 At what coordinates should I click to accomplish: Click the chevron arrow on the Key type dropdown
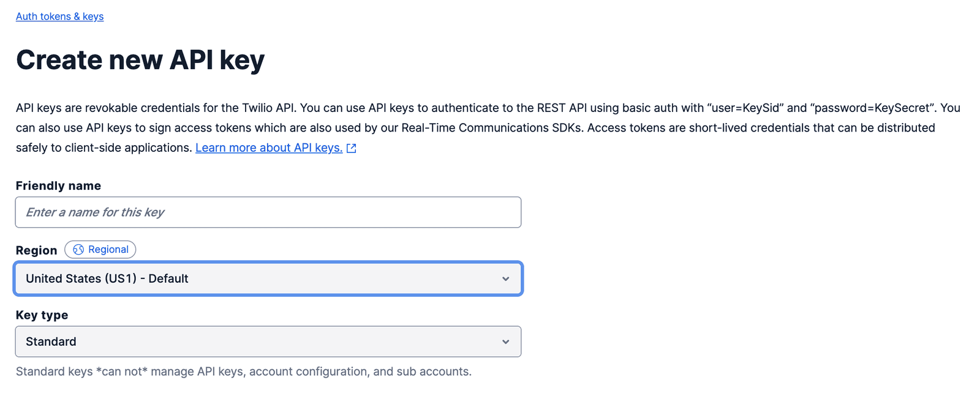click(x=506, y=342)
